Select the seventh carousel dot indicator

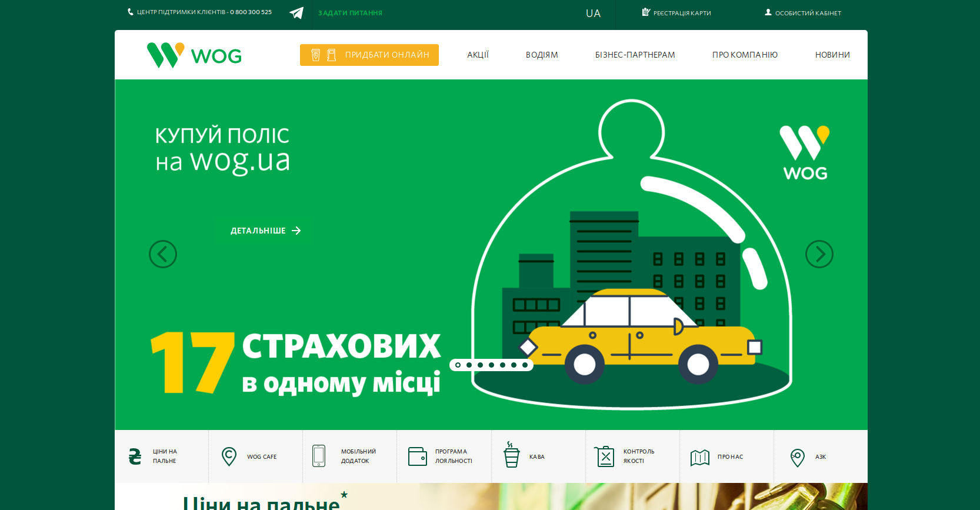525,365
